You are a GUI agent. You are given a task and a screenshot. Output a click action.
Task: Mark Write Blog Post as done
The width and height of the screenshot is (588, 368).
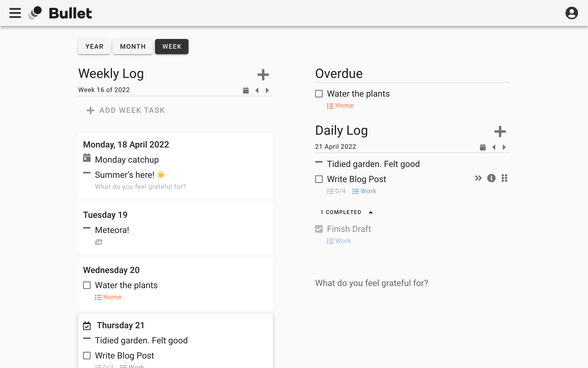(319, 179)
